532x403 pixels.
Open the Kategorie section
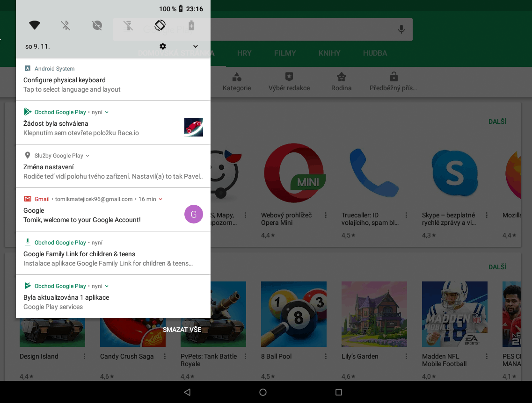coord(237,82)
